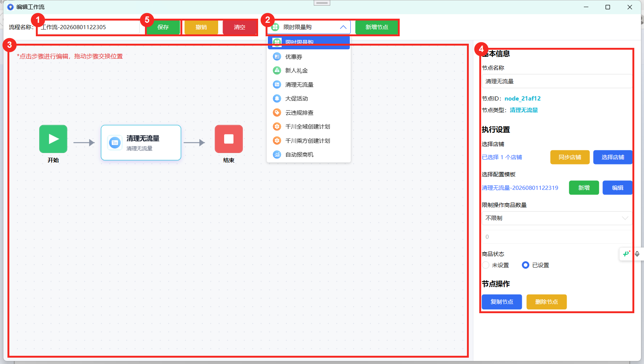Choose 限时限量购 from the dropdown list

coord(309,42)
